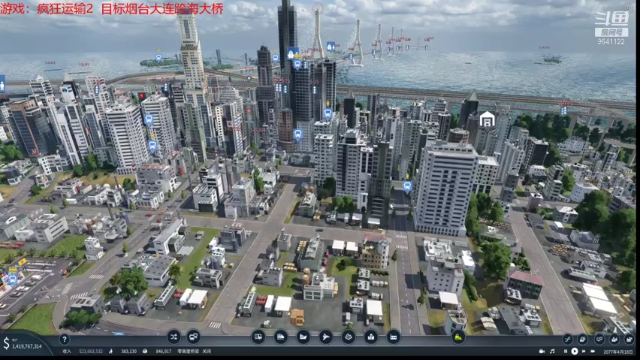Open the rightmost map layers icon

pyautogui.click(x=629, y=339)
